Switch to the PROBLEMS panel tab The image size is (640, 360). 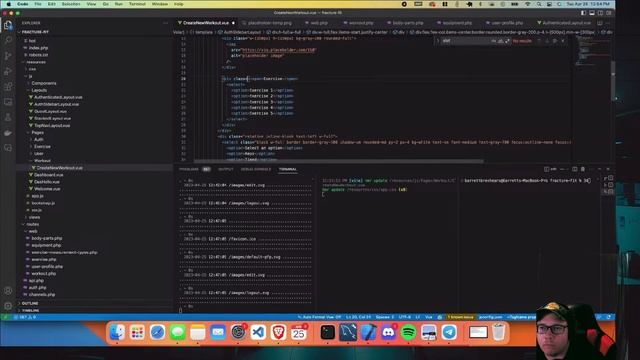point(189,169)
